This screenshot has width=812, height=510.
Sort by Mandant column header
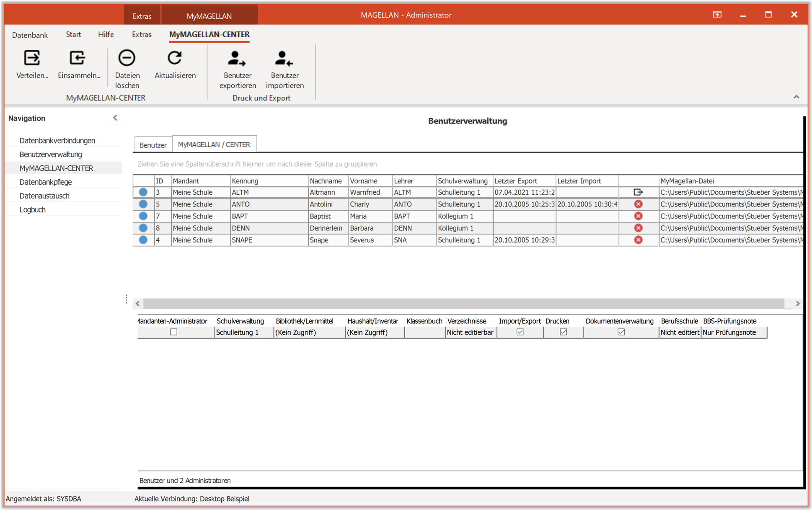tap(201, 181)
